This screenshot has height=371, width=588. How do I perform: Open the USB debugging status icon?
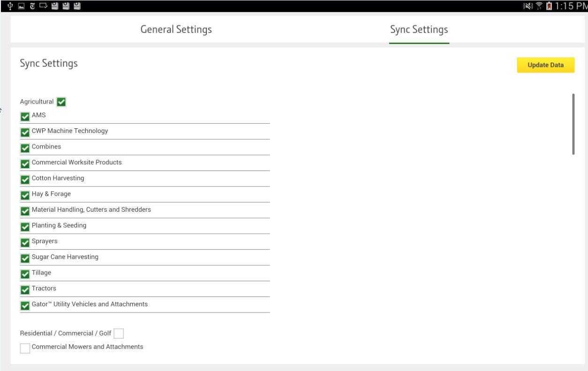10,6
